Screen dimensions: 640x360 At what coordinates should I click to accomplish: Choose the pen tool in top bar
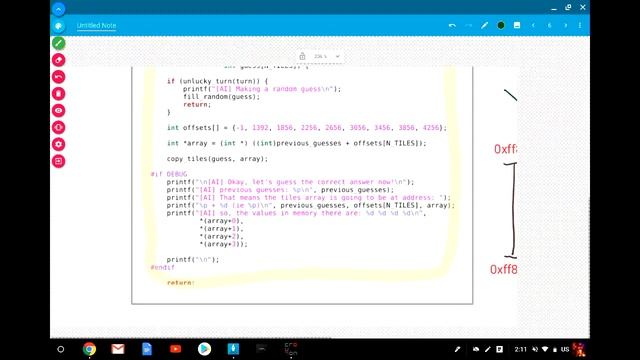484,25
